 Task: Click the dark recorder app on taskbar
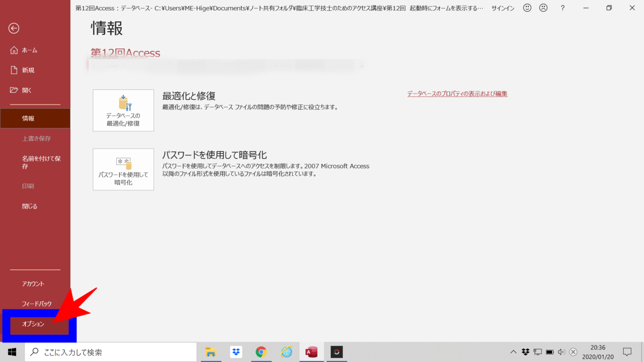click(336, 352)
